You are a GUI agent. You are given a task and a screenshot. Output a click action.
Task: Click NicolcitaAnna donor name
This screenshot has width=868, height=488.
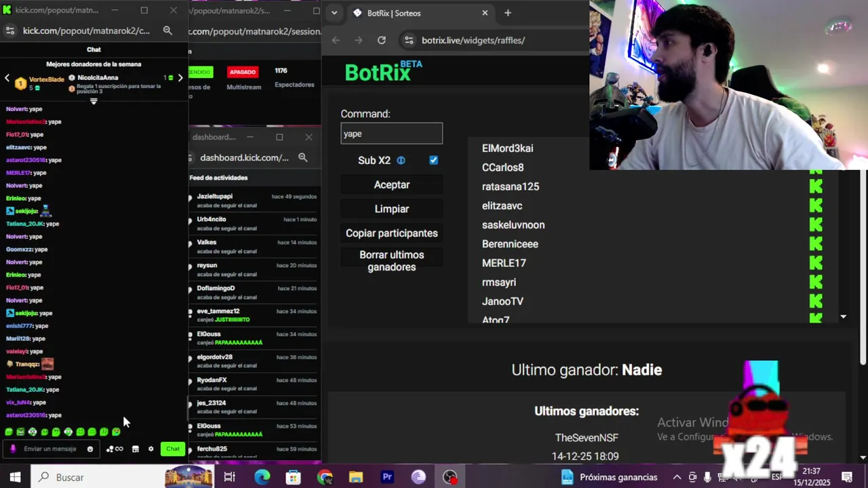click(x=98, y=78)
